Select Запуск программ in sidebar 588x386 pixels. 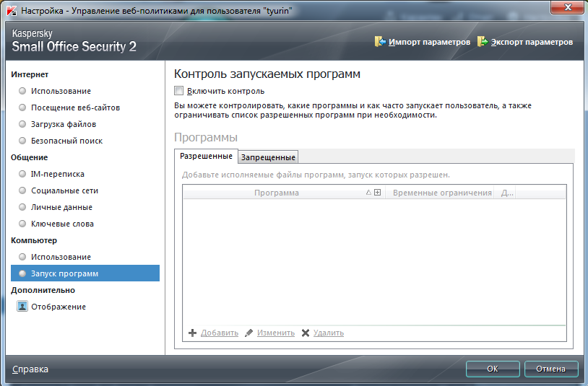click(85, 273)
